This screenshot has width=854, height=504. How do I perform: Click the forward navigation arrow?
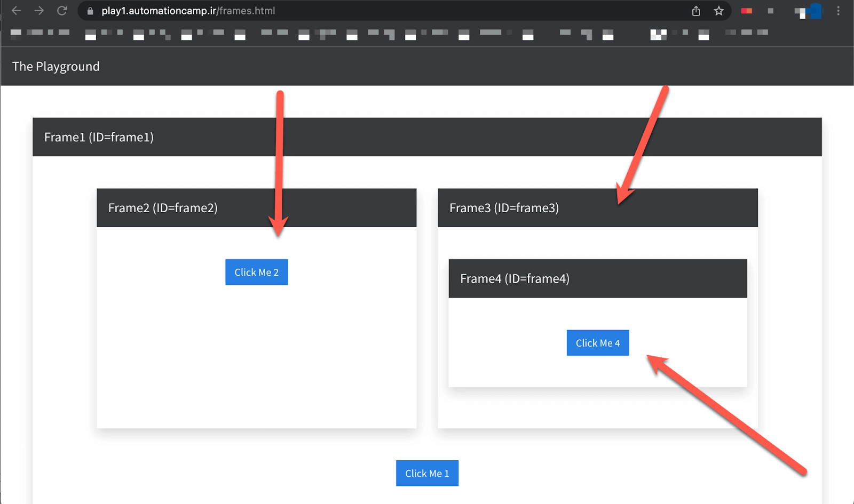[38, 11]
